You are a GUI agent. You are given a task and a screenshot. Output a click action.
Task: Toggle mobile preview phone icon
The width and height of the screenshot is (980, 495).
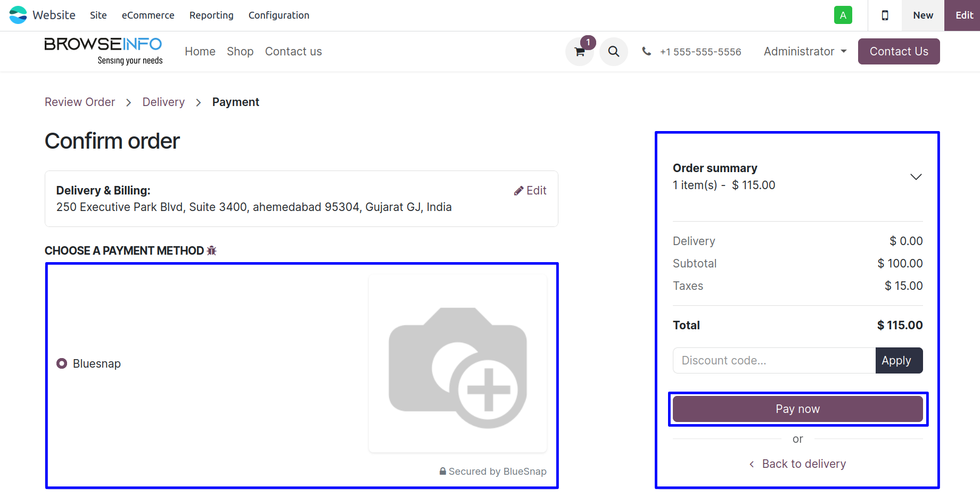[x=885, y=15]
